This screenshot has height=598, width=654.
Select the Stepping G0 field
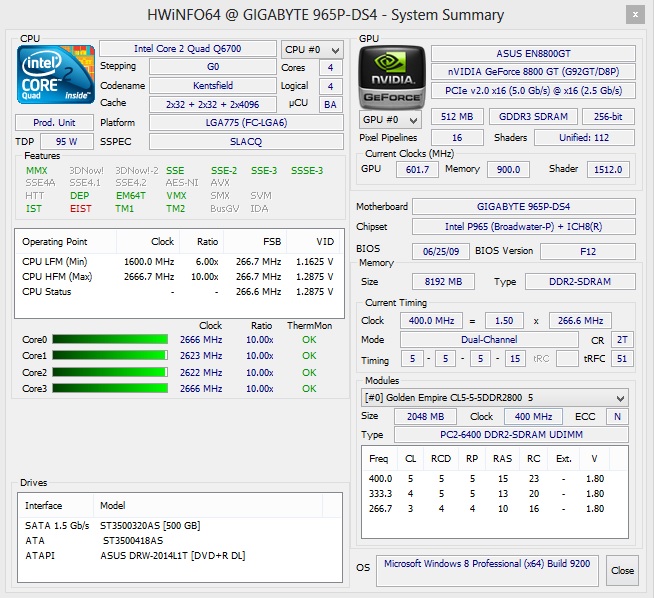coord(213,67)
